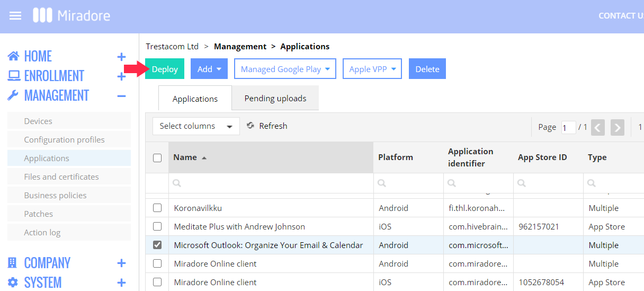Viewport: 644px width, 291px height.
Task: Open Devices in the sidebar
Action: tap(69, 121)
